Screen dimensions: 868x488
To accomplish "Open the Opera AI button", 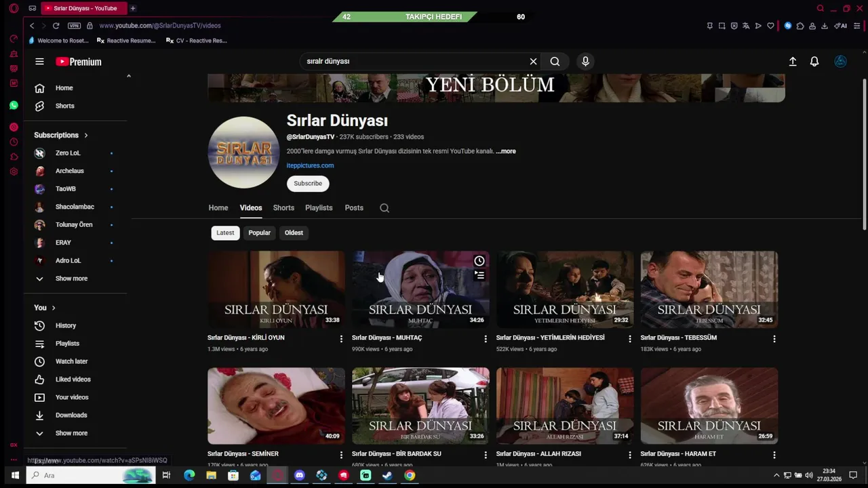I will tap(841, 26).
